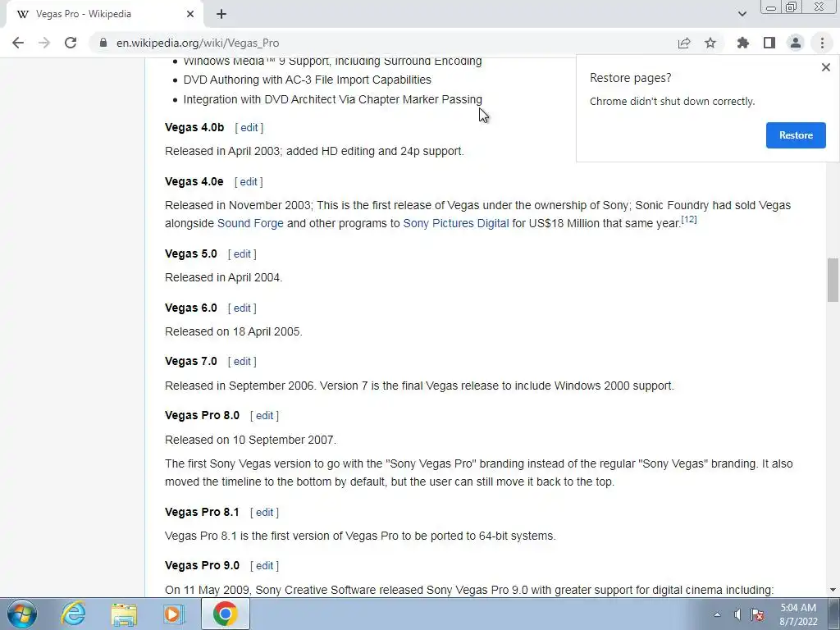Open Chrome's three-dot menu

pyautogui.click(x=822, y=43)
